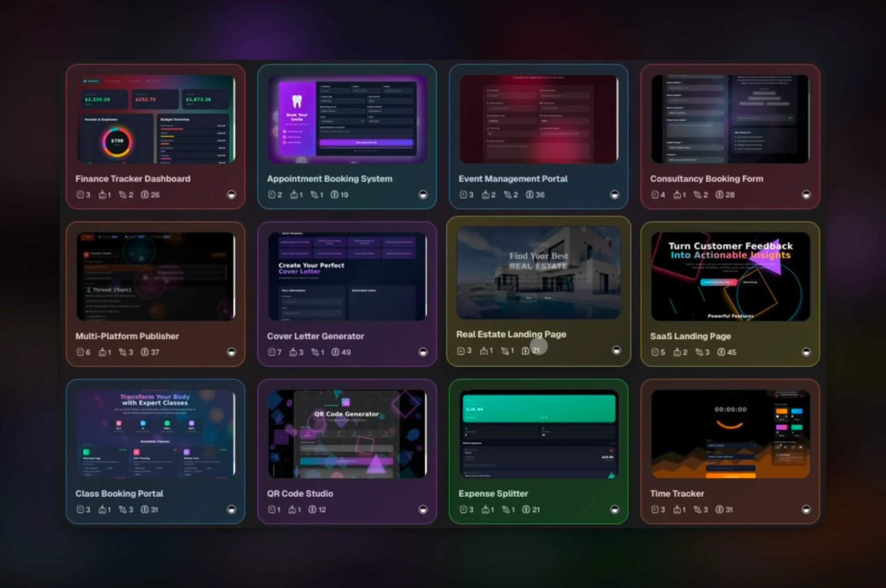Click the workflow icon on Real Estate Landing Page
Screen dimensions: 886x588
click(505, 351)
